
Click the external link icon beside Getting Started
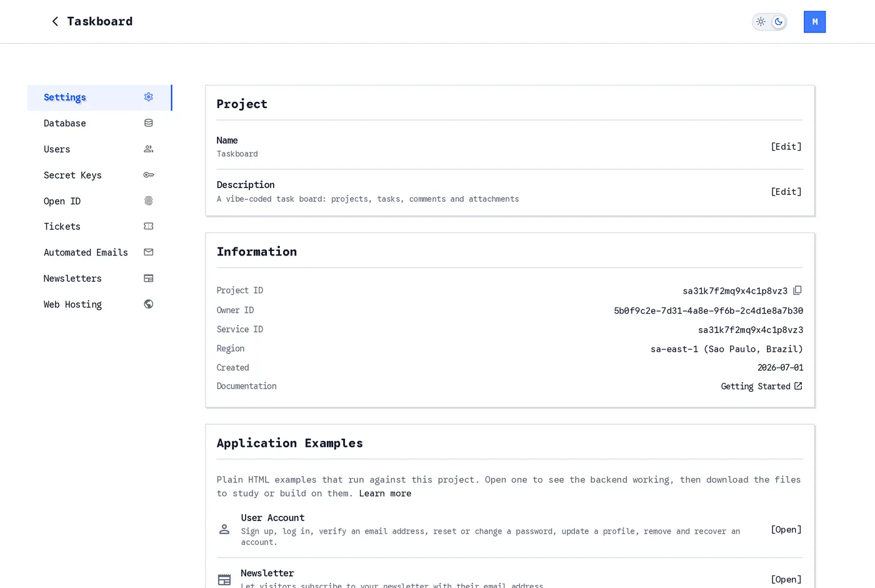[x=798, y=386]
